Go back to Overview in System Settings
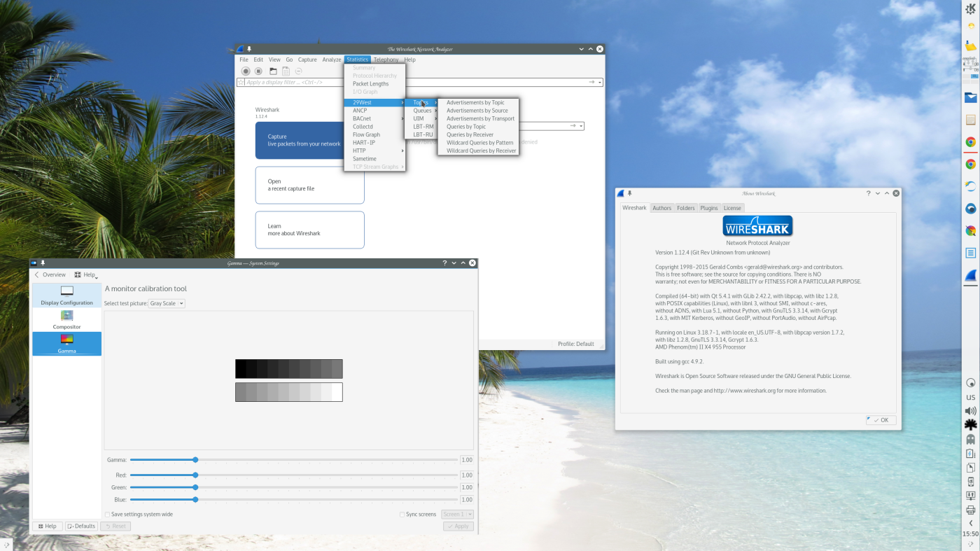The height and width of the screenshot is (551, 980). [50, 275]
